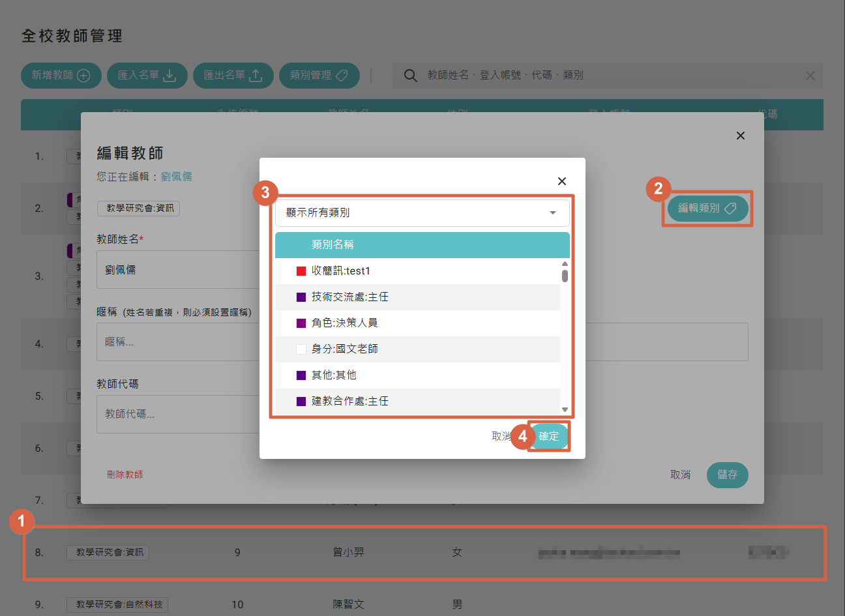Click the 刪除教師 link

tap(125, 475)
